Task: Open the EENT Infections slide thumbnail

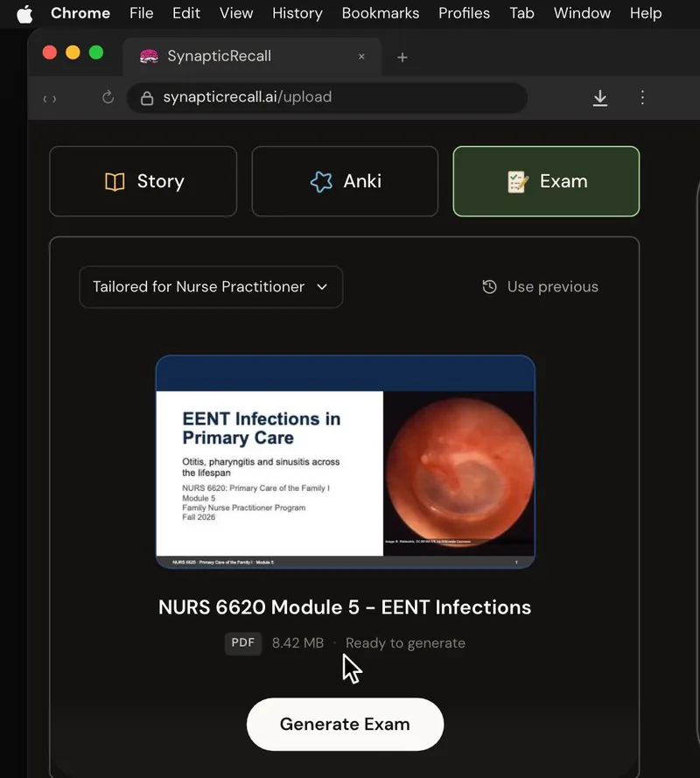Action: [346, 461]
